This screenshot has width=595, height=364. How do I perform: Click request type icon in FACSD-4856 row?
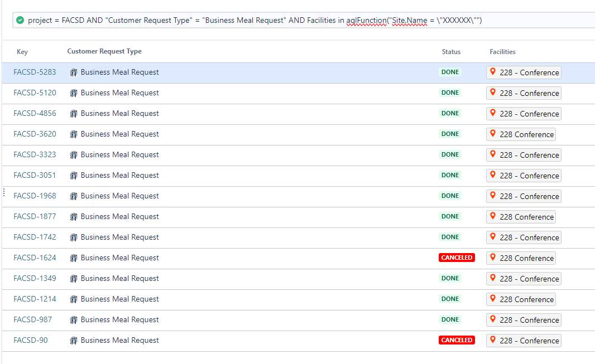click(74, 114)
